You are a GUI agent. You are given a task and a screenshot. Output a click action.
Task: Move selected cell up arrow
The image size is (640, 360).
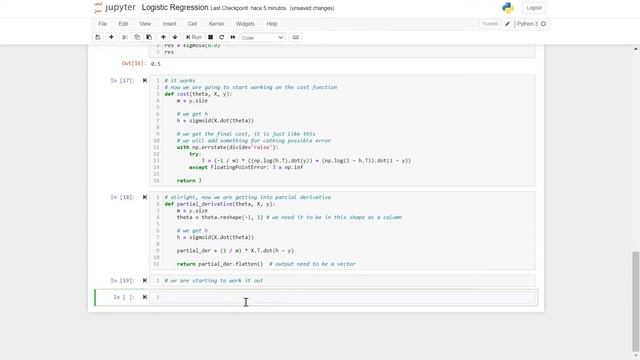point(163,37)
